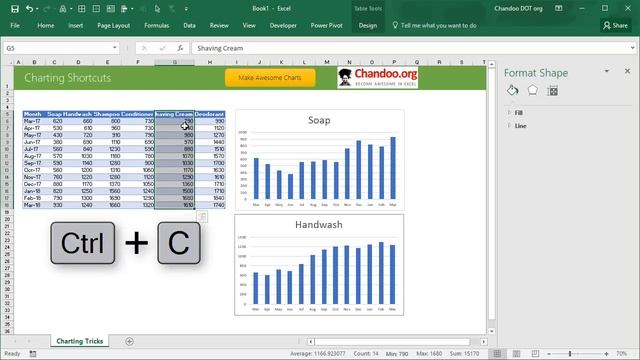Image resolution: width=640 pixels, height=360 pixels.
Task: Click the horizontal scrollbar right arrow
Action: coord(484,342)
